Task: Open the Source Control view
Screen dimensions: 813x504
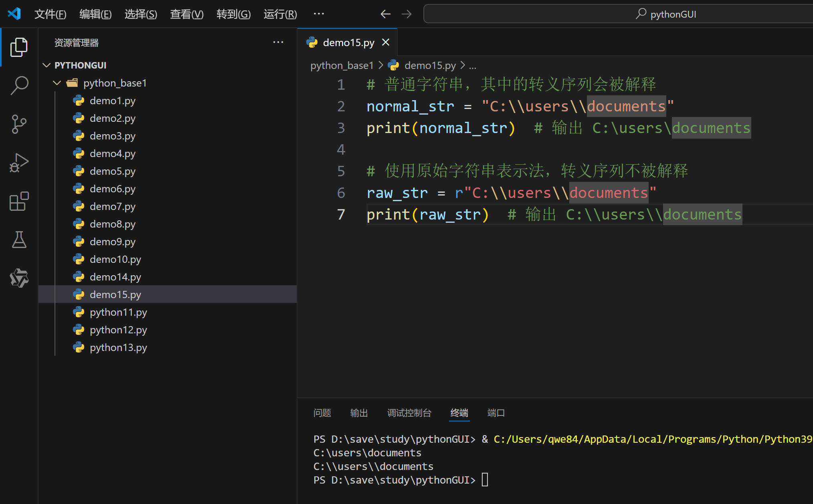Action: click(19, 124)
